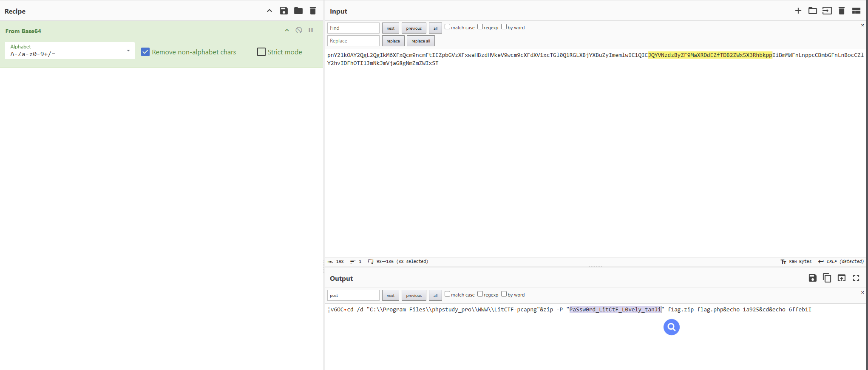Enable match case in Output find bar
This screenshot has width=868, height=370.
tap(447, 294)
